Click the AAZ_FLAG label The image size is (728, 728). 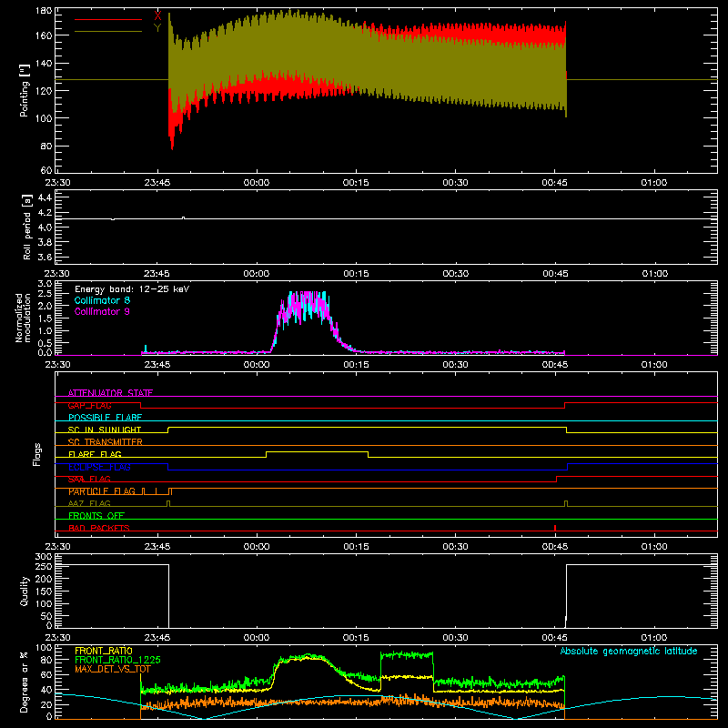tap(89, 503)
